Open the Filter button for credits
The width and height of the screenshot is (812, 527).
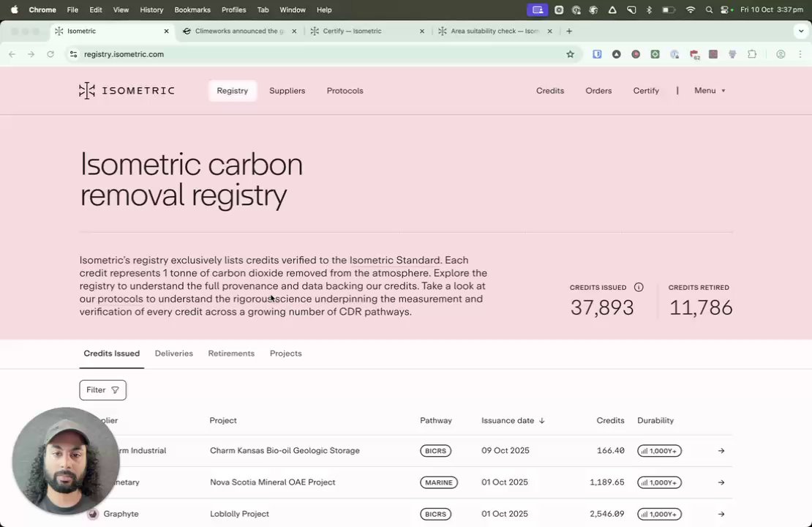[x=102, y=390]
